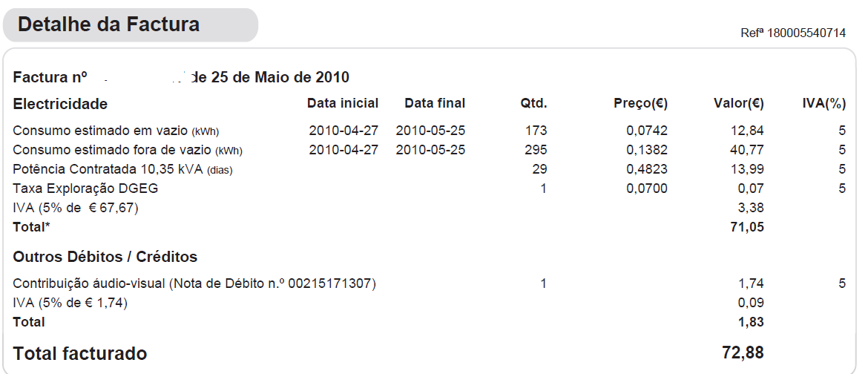Click the Potência Contratada 10,35 kVA line
The height and width of the screenshot is (374, 868).
pos(122,169)
